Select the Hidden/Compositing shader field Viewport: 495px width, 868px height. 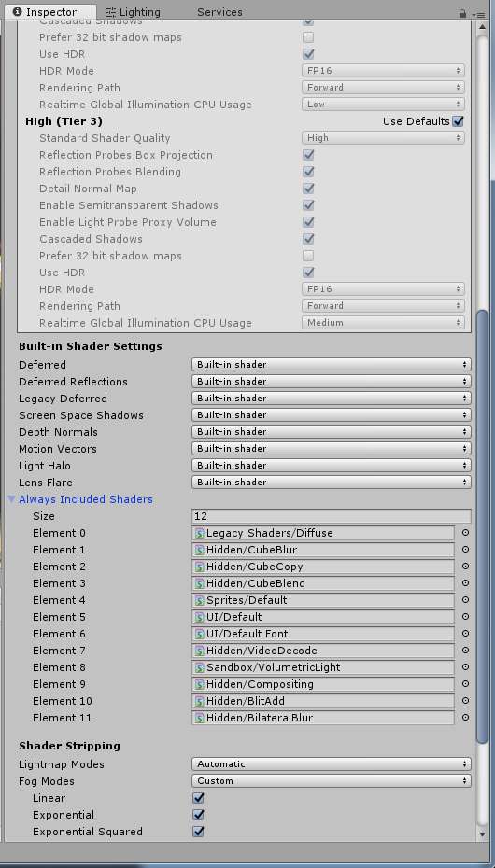pos(323,684)
